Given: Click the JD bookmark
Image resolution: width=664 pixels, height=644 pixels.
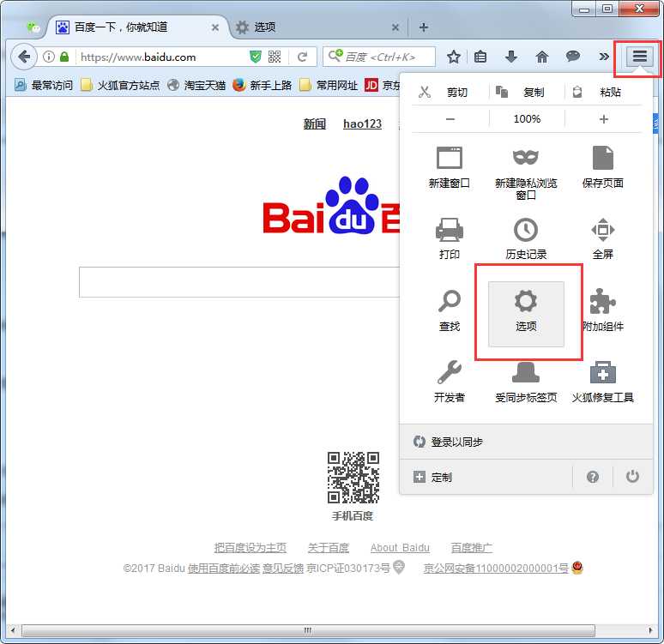Looking at the screenshot, I should [x=383, y=85].
